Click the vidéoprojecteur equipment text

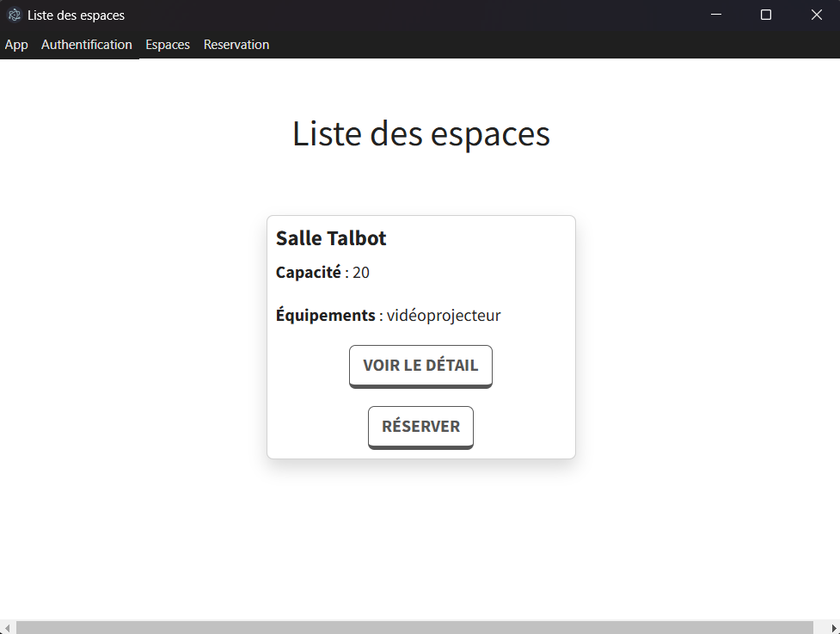[444, 316]
